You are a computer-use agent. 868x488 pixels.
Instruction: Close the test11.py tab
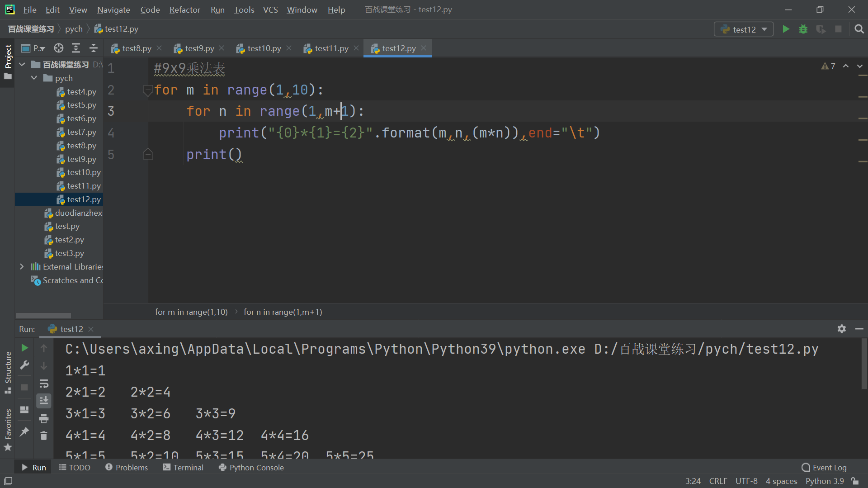coord(356,48)
